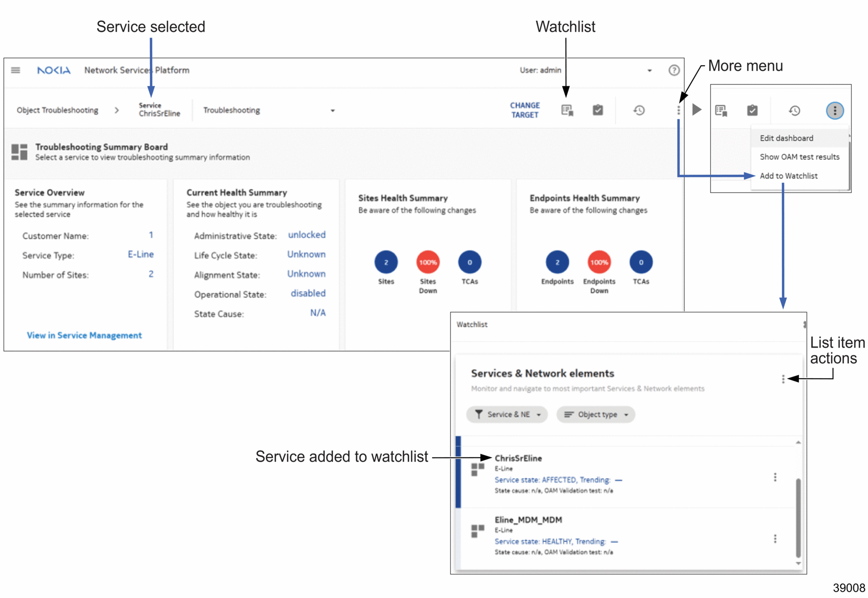Open the Troubleshooting view dropdown
Screen dimensions: 868x598
269,110
